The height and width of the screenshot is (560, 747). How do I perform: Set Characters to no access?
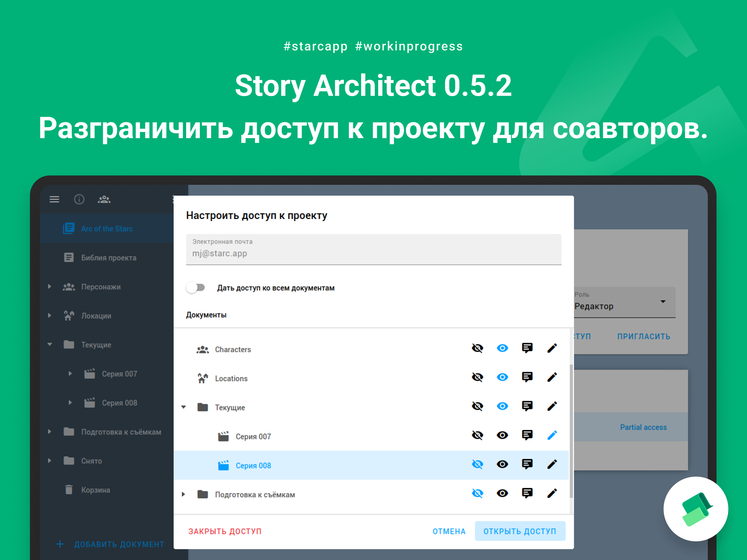click(477, 348)
